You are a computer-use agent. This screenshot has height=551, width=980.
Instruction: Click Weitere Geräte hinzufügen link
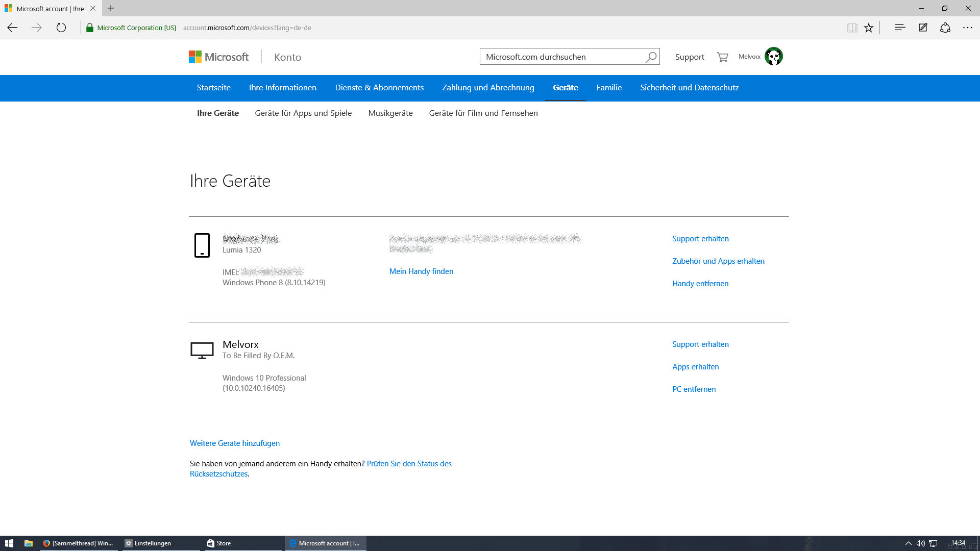235,443
